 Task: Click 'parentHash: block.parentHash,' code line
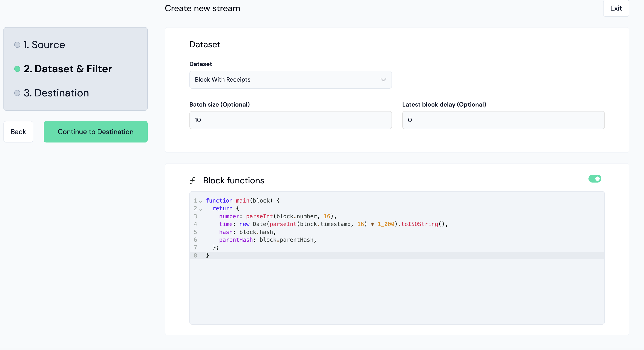(268, 240)
